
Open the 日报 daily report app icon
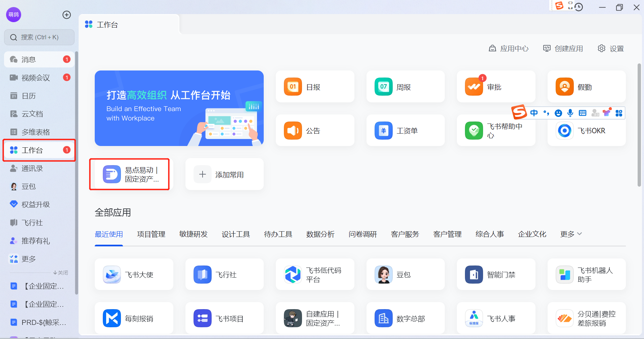(x=293, y=87)
